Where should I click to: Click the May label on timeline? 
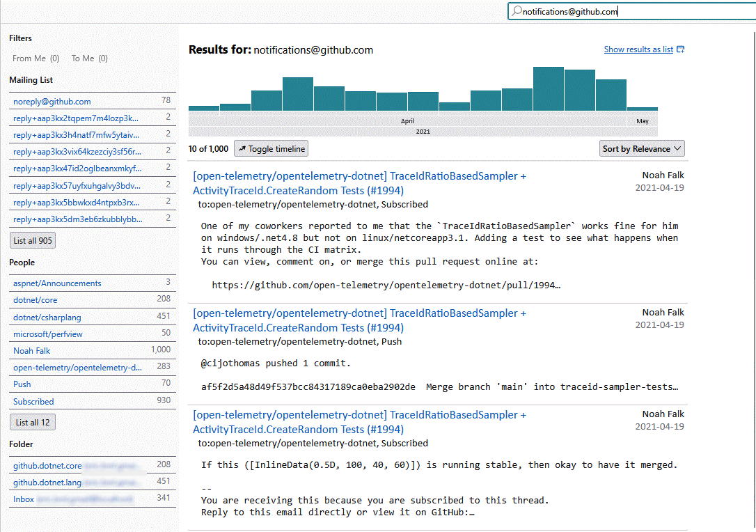pos(643,121)
